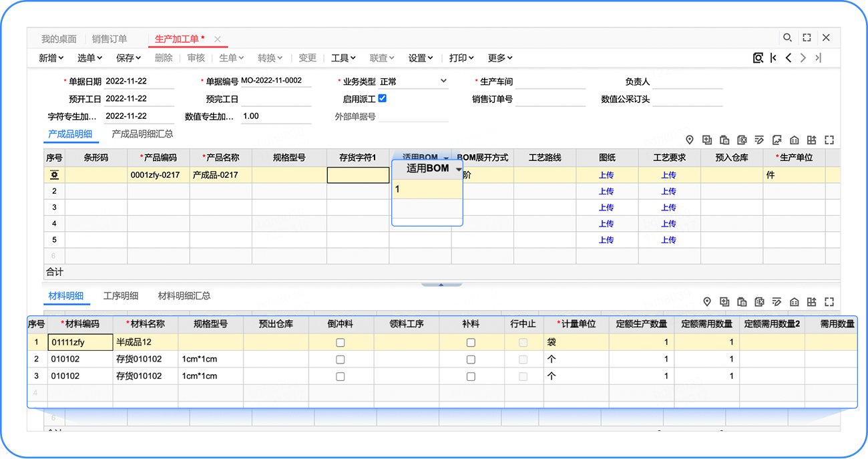This screenshot has width=868, height=459.
Task: Click 上传 link in 图纸 column row 1
Action: click(606, 175)
